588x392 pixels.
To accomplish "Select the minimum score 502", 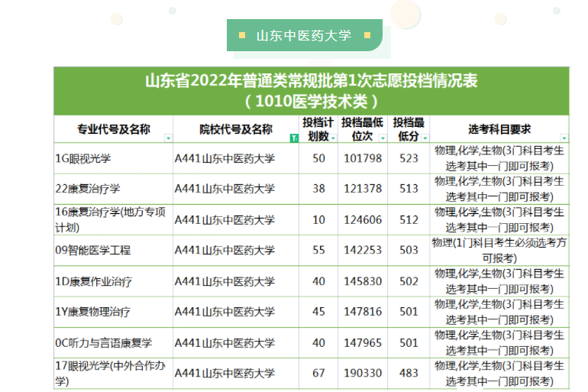I will (x=409, y=281).
